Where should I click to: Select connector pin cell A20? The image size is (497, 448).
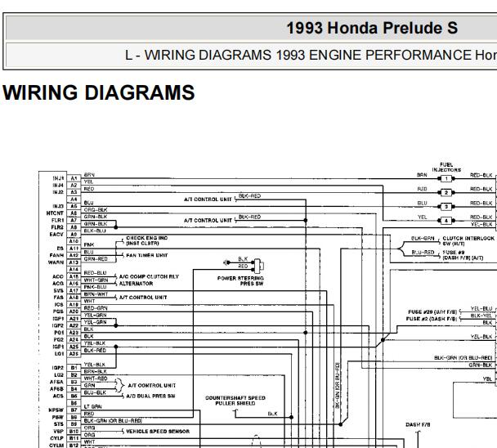(x=74, y=311)
